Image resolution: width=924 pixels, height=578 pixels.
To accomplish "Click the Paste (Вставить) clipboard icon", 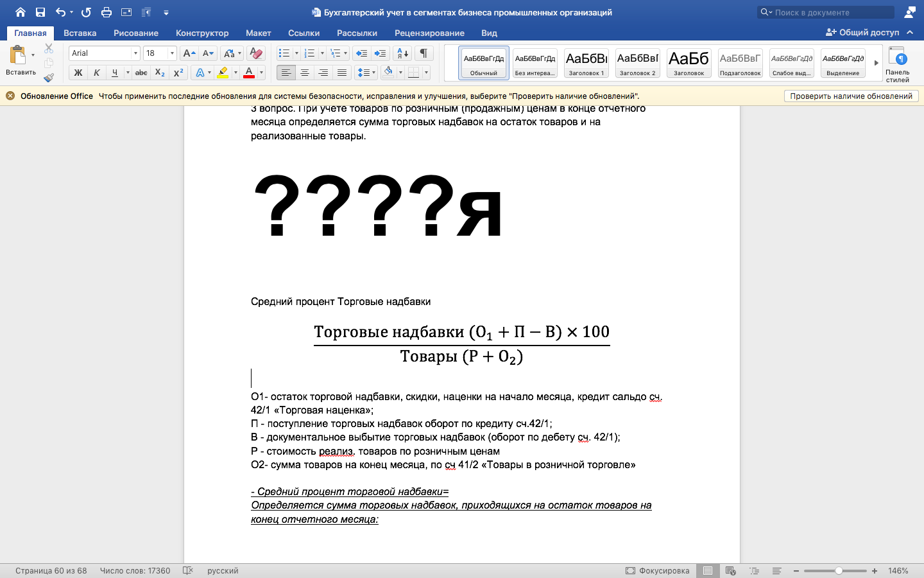I will (18, 55).
